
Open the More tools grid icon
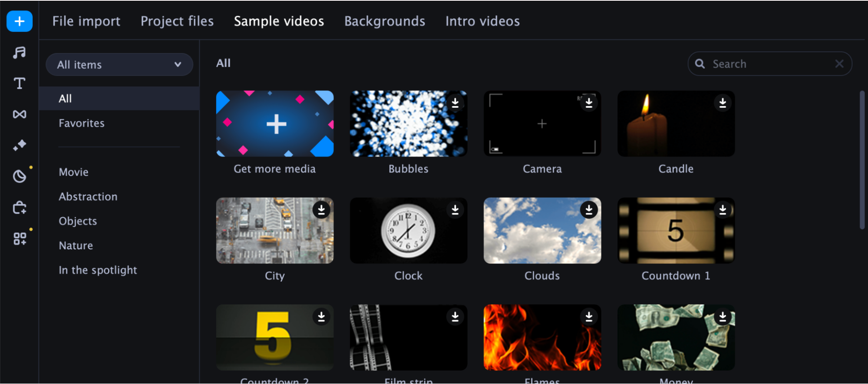(x=20, y=238)
